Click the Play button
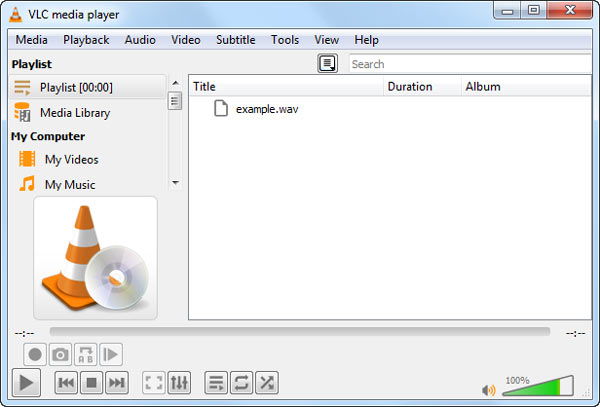Screen dimensions: 600x407 [26, 382]
